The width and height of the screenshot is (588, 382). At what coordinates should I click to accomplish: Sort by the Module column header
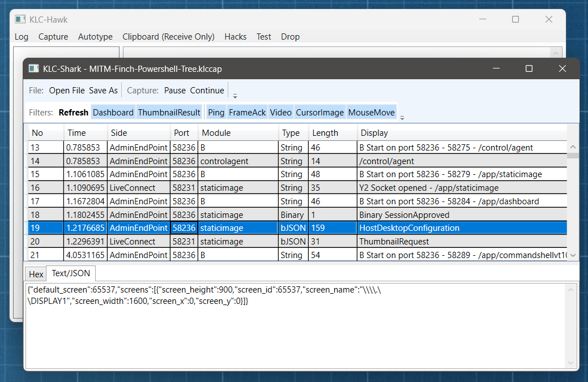tap(238, 133)
